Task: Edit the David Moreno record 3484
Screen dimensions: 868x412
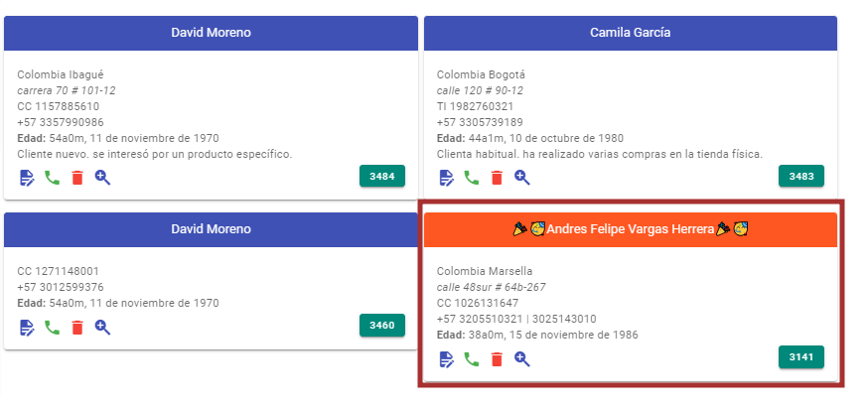Action: [x=28, y=178]
